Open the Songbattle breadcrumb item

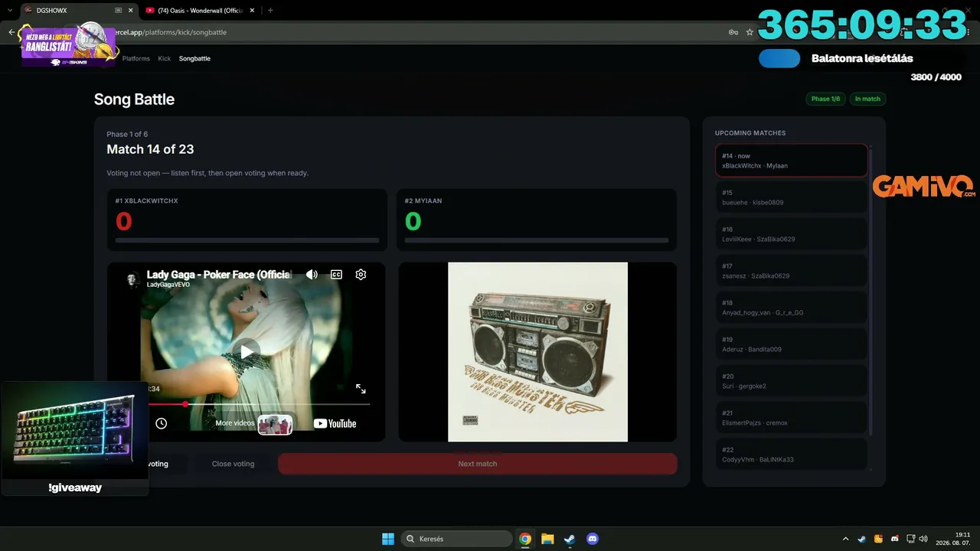194,58
